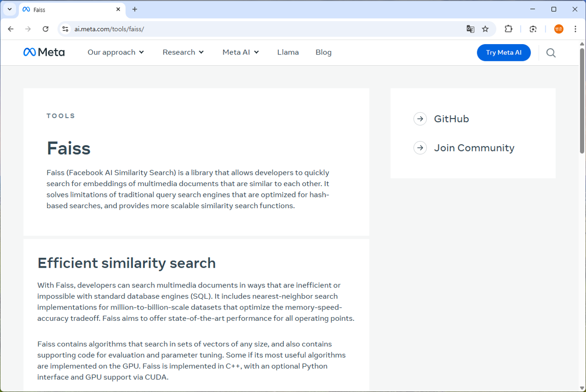586x392 pixels.
Task: Open the Join Community link
Action: click(474, 148)
